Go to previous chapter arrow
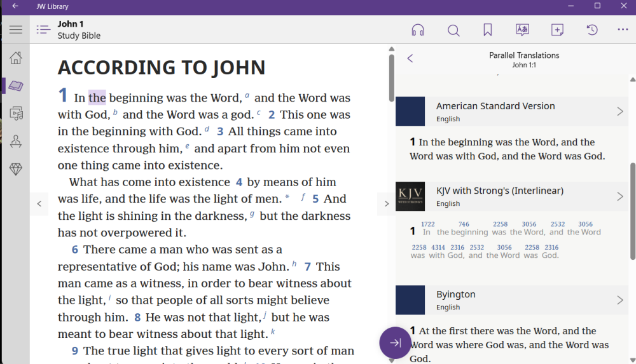Viewport: 636px width, 364px height. click(x=39, y=203)
